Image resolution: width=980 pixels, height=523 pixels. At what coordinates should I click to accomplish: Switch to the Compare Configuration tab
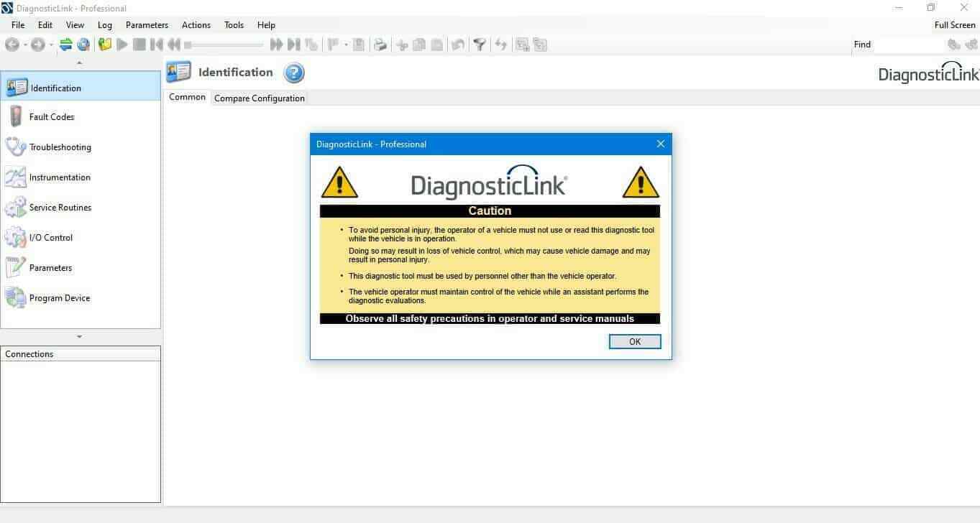pos(260,98)
